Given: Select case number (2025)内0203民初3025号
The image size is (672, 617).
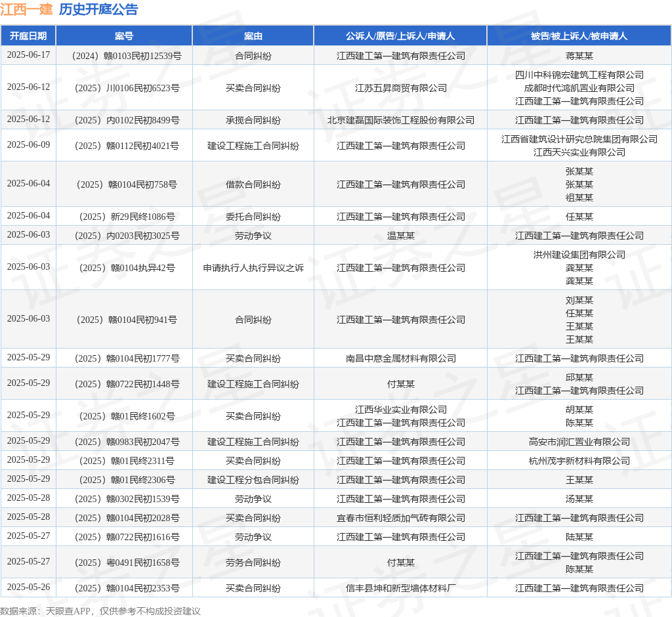Looking at the screenshot, I should coord(125,236).
